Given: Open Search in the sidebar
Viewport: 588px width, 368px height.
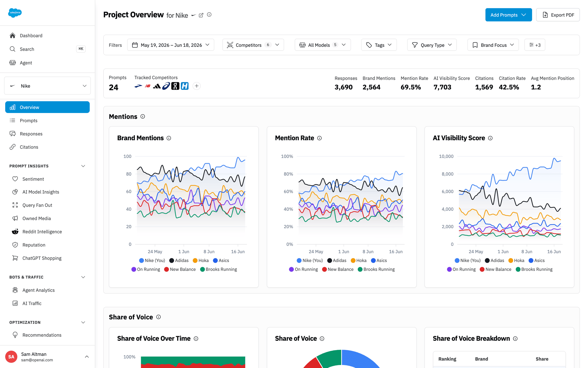Looking at the screenshot, I should pos(47,49).
